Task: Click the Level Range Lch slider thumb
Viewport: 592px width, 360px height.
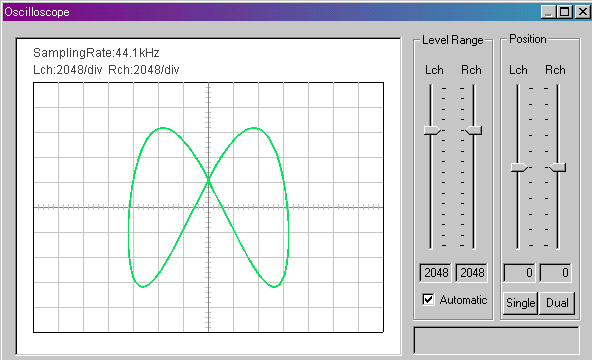Action: point(432,131)
